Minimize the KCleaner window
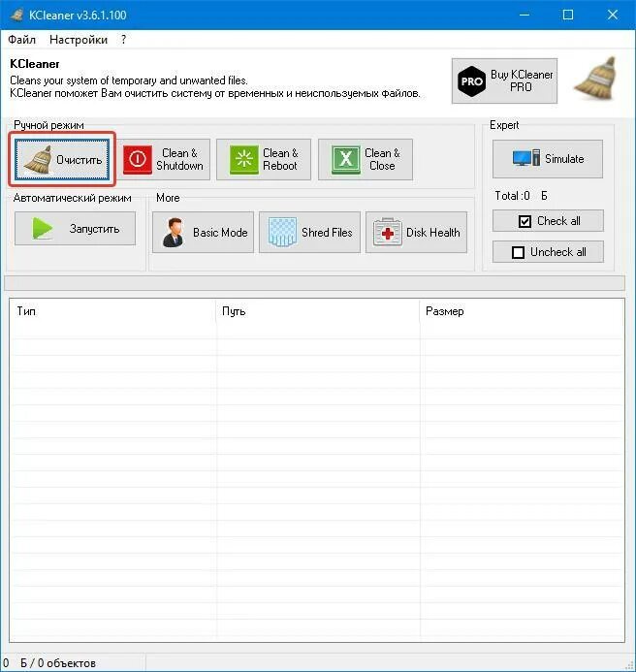This screenshot has width=636, height=672. pos(525,15)
